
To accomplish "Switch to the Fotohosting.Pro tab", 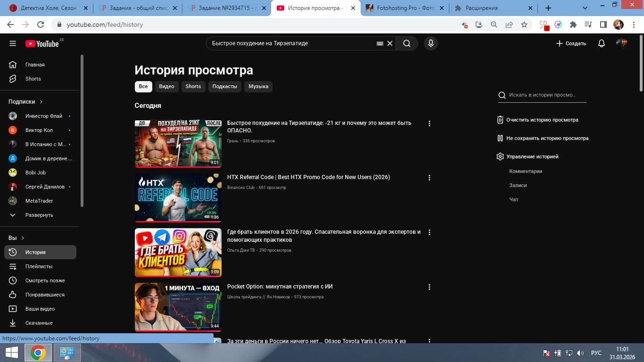I will coord(405,8).
